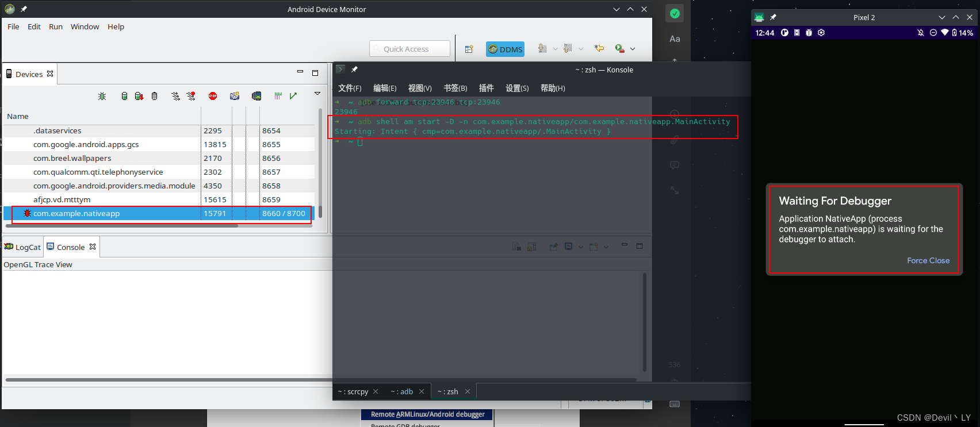Click Force Close in the Waiting For Debugger dialog

click(x=928, y=260)
